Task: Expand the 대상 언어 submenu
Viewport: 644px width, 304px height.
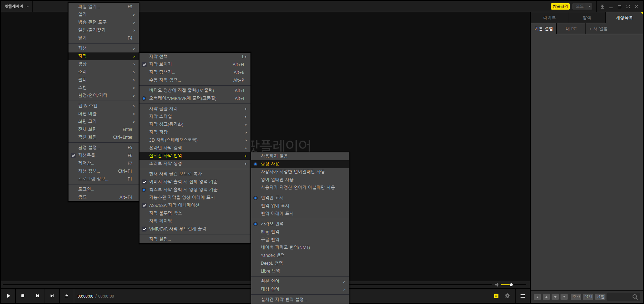Action: click(300, 289)
